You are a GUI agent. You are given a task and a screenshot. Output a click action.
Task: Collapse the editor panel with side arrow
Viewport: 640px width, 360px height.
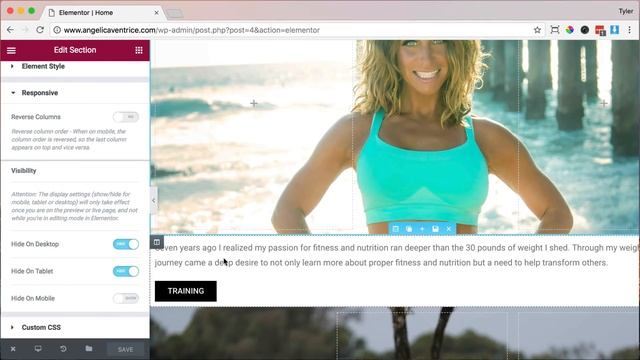click(153, 200)
